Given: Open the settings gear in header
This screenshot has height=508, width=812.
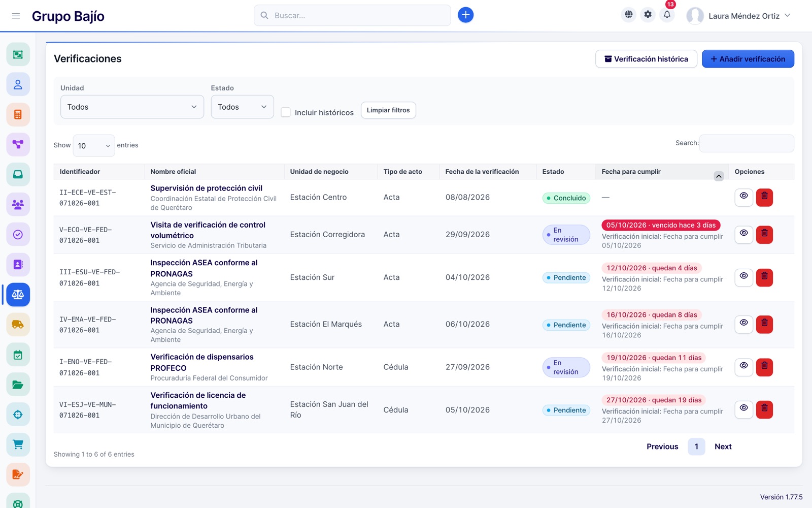Looking at the screenshot, I should (648, 15).
